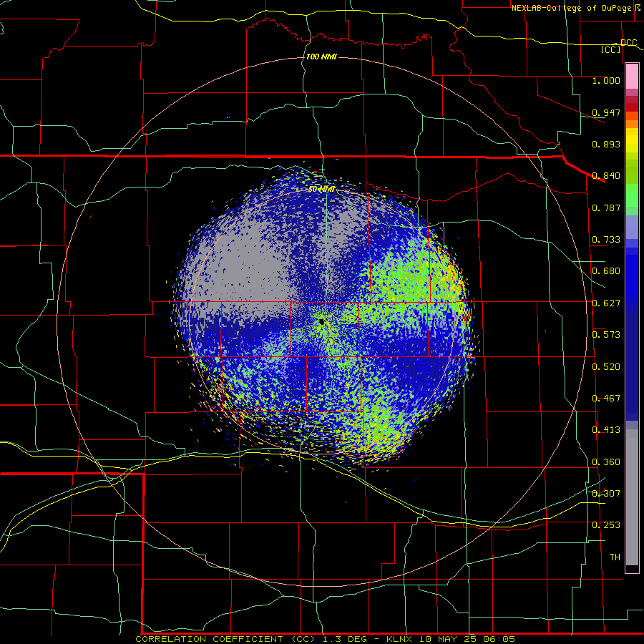The width and height of the screenshot is (644, 644).
Task: Click the Correlation Coefficient caption at bottom
Action: tap(325, 639)
